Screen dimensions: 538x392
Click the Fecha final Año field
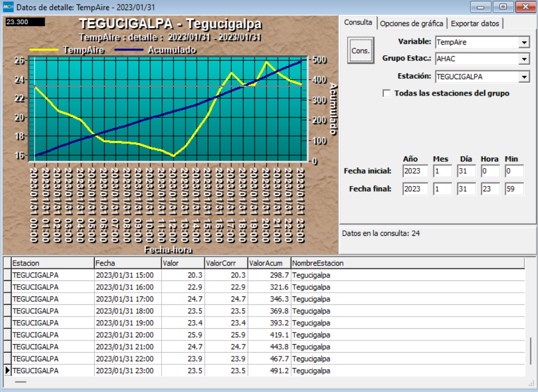[415, 189]
